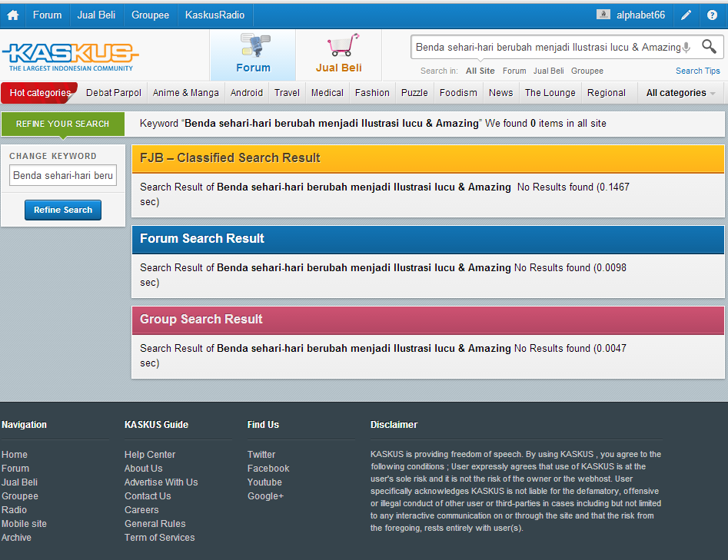Open footer Mobile site link
Screen dimensions: 728x560
point(24,524)
